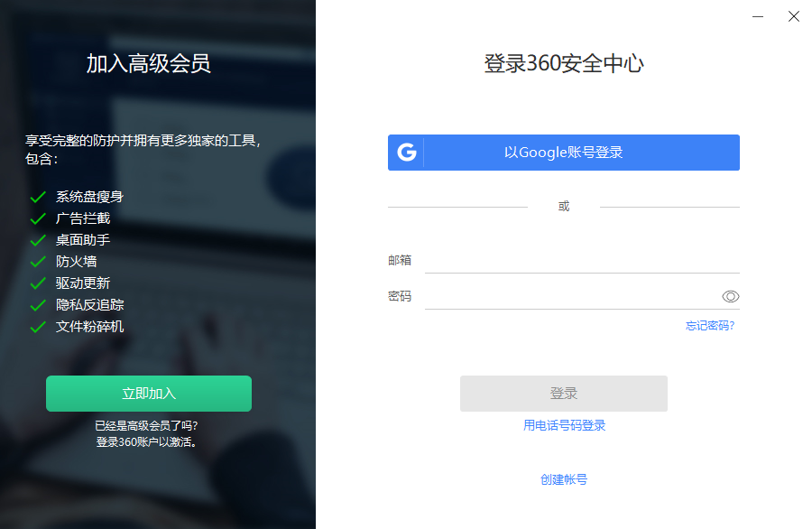This screenshot has height=529, width=812.
Task: Click the grey 登录 login button
Action: (563, 394)
